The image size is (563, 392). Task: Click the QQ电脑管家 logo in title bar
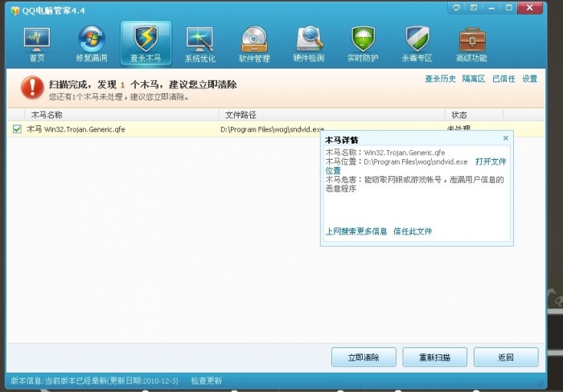pyautogui.click(x=15, y=10)
